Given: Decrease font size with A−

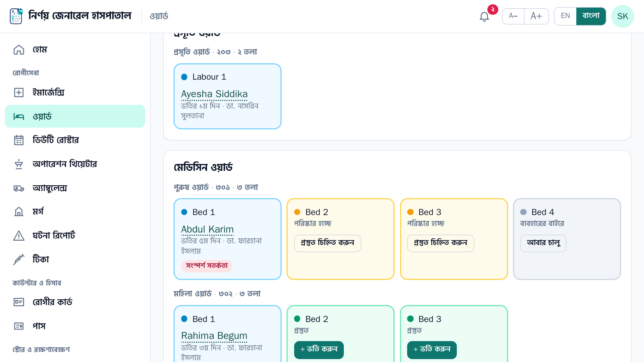Looking at the screenshot, I should tap(513, 16).
